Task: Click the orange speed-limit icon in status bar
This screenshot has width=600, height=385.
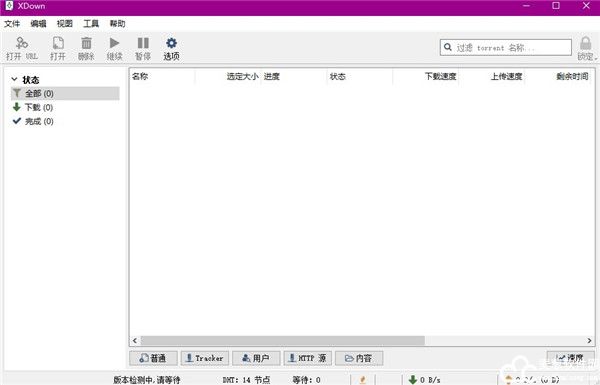Action: (x=362, y=380)
